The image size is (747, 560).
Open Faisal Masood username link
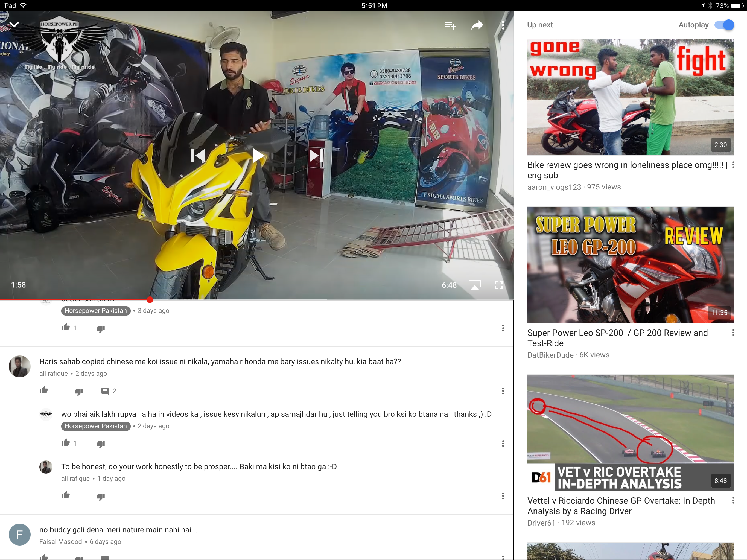[x=60, y=541]
